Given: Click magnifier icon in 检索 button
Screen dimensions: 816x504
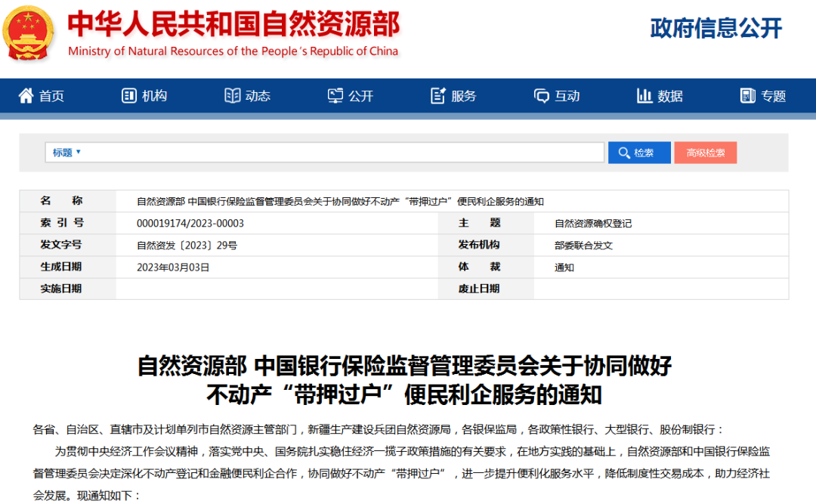Looking at the screenshot, I should (624, 153).
